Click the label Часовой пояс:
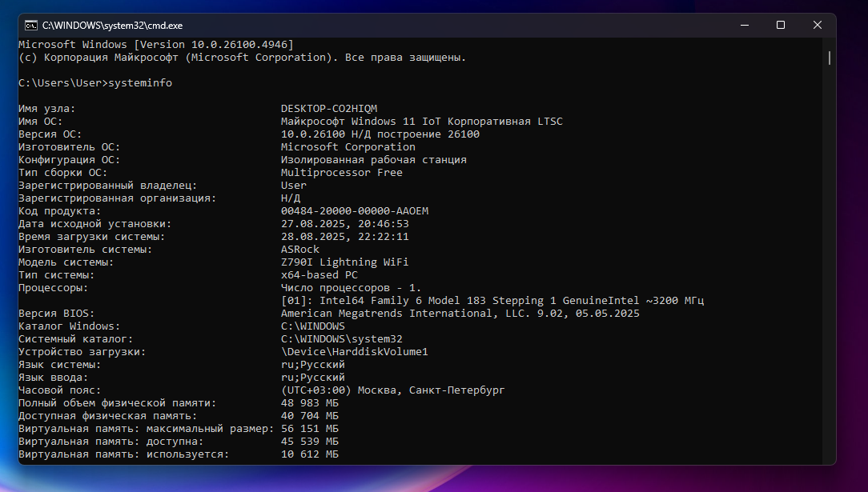Image resolution: width=868 pixels, height=492 pixels. click(60, 390)
